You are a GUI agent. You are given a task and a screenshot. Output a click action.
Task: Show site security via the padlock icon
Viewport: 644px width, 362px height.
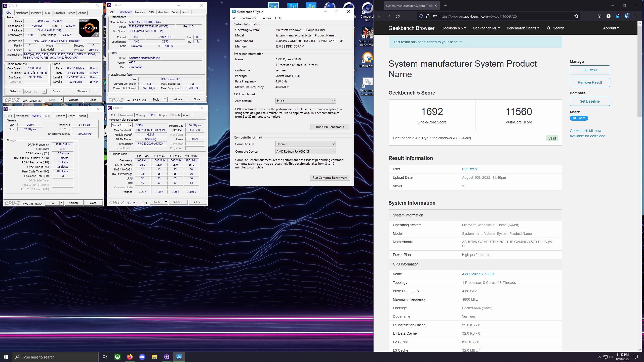pos(428,16)
